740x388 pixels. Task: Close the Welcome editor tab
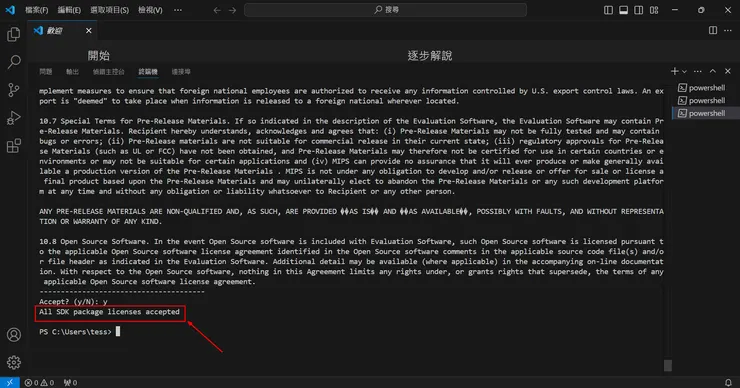tap(89, 31)
